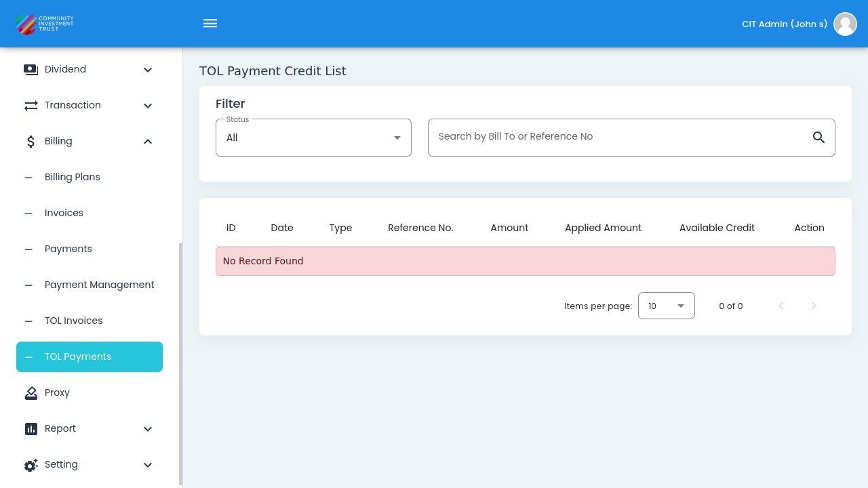The height and width of the screenshot is (488, 868).
Task: Click the hamburger menu icon
Action: click(x=210, y=24)
